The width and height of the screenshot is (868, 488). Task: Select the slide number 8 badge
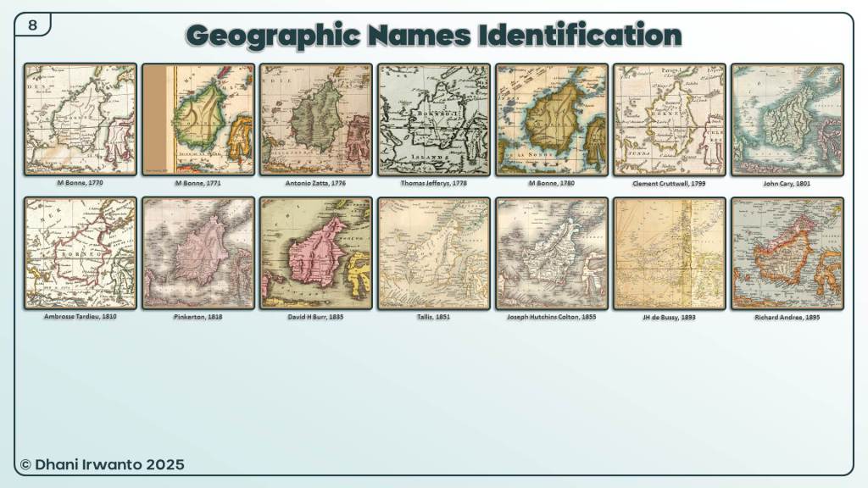[32, 25]
